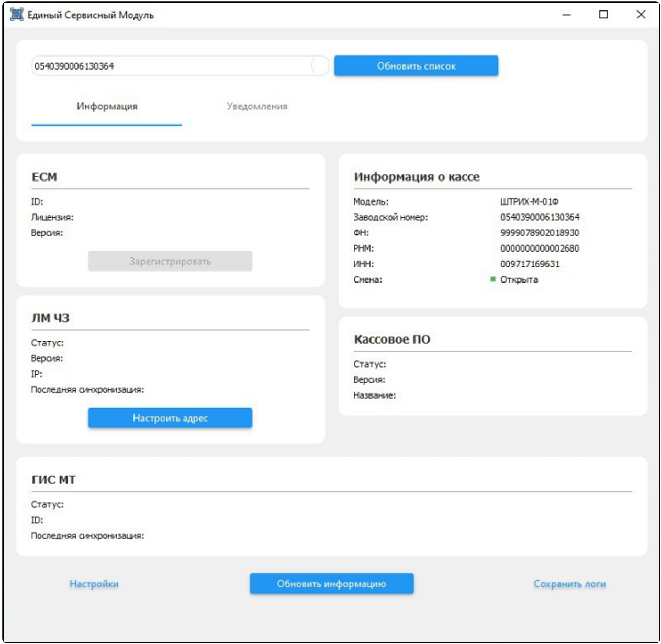Viewport: 661px width, 644px height.
Task: Switch to the Информация tab
Action: pos(107,106)
